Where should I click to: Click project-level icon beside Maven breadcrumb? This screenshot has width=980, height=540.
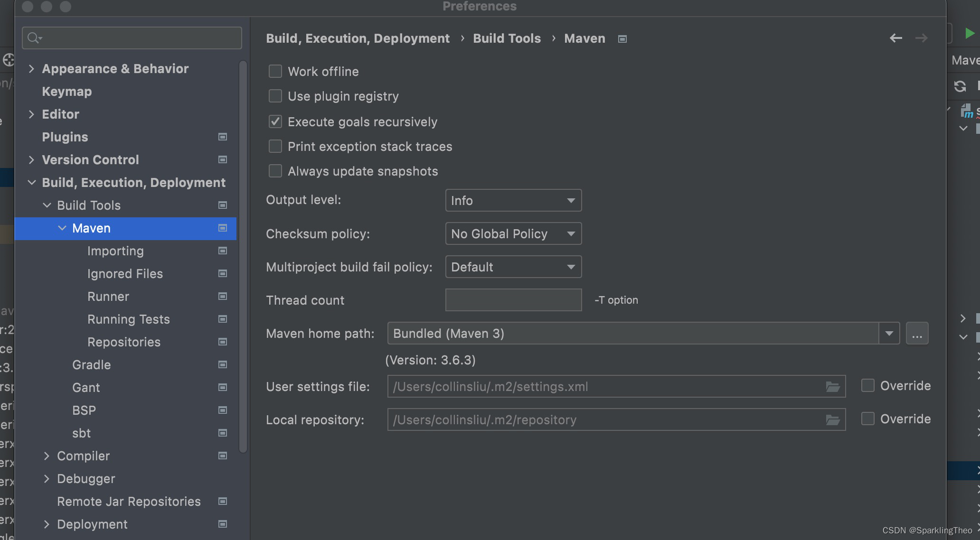[622, 39]
